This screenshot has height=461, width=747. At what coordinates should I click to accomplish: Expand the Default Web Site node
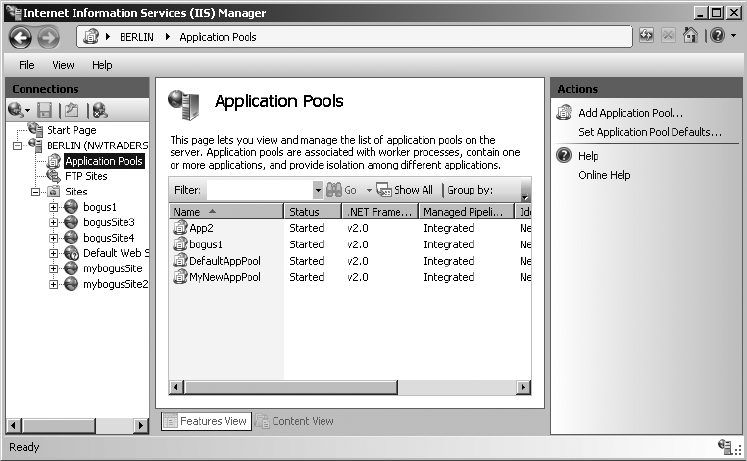click(x=53, y=253)
